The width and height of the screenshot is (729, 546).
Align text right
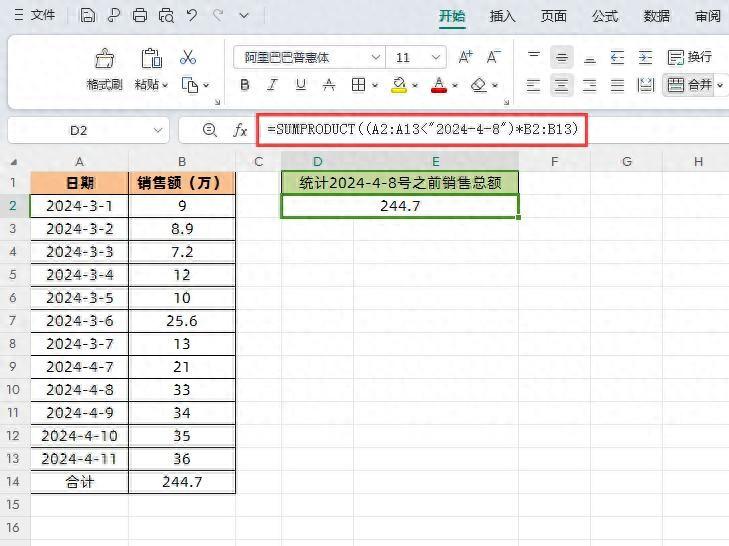tap(590, 85)
